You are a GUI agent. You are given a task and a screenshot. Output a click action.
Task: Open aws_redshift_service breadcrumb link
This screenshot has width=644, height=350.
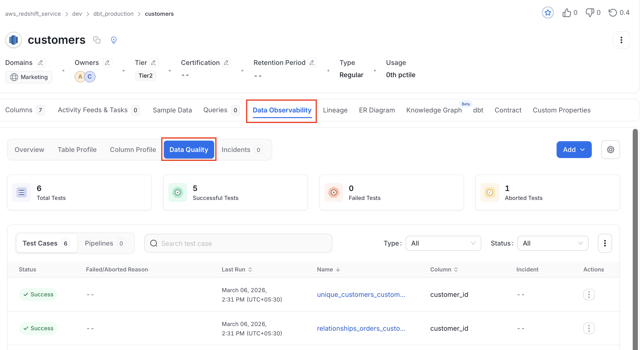[33, 14]
